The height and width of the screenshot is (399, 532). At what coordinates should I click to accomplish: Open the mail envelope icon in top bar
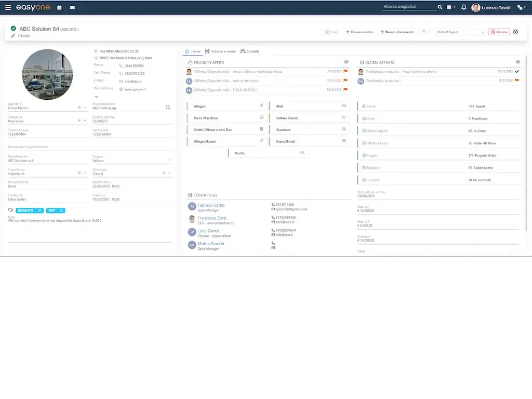tap(72, 8)
